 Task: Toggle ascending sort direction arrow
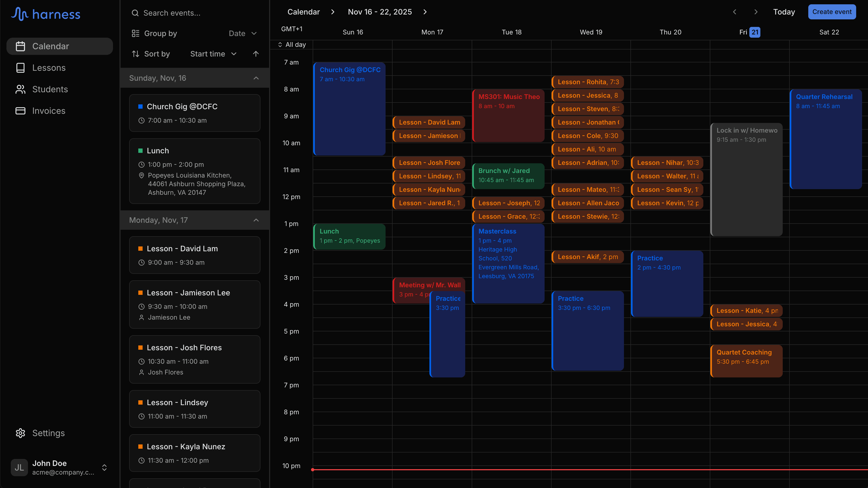[256, 54]
